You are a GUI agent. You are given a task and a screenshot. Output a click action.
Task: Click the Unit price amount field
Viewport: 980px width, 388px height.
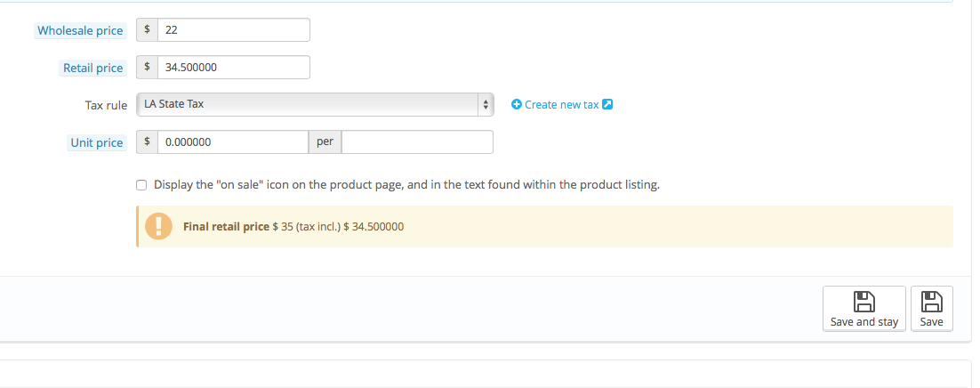232,142
